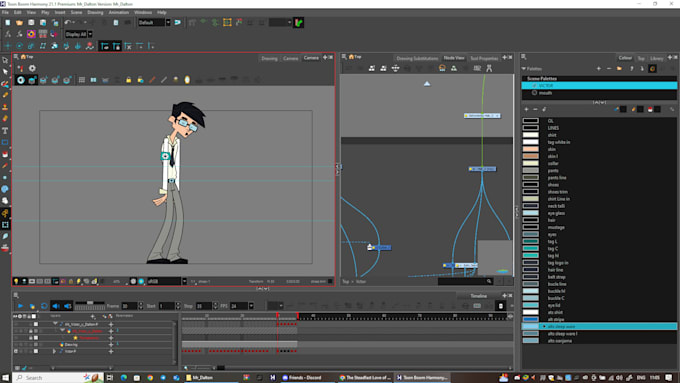Open the Windows menu
This screenshot has width=680, height=383.
tap(143, 12)
